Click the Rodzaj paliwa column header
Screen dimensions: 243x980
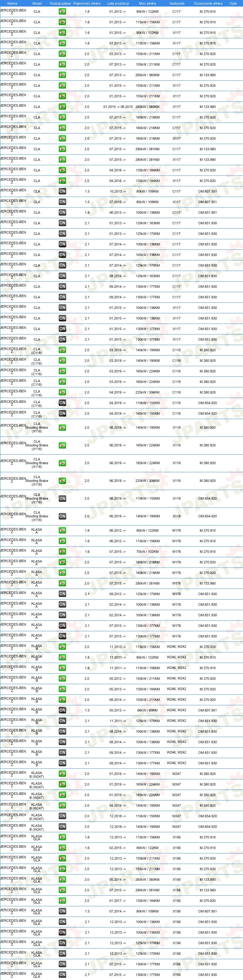pyautogui.click(x=60, y=3)
